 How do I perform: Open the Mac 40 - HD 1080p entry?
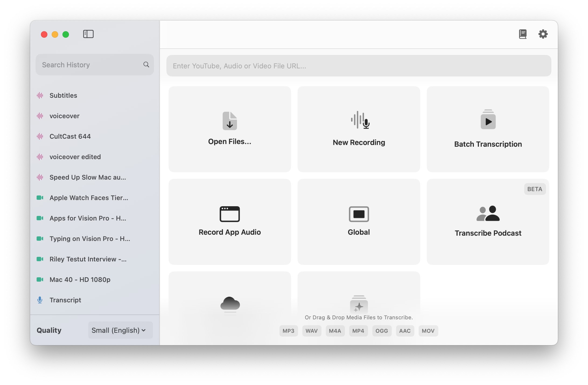tap(80, 279)
